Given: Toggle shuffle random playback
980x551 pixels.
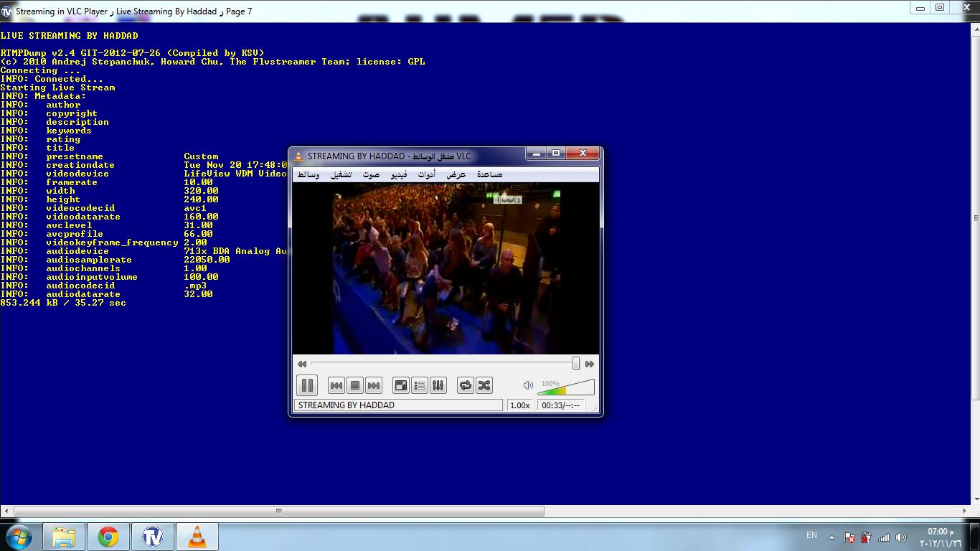Looking at the screenshot, I should pos(484,385).
